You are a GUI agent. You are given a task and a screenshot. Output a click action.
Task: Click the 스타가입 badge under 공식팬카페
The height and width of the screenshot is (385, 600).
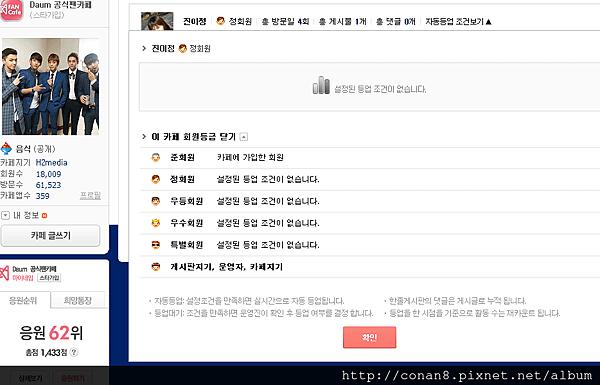click(x=49, y=278)
